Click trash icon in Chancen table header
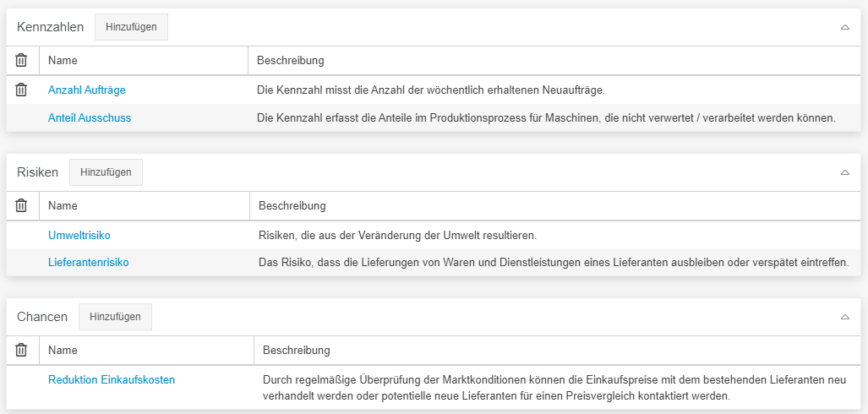The height and width of the screenshot is (414, 868). (x=22, y=350)
